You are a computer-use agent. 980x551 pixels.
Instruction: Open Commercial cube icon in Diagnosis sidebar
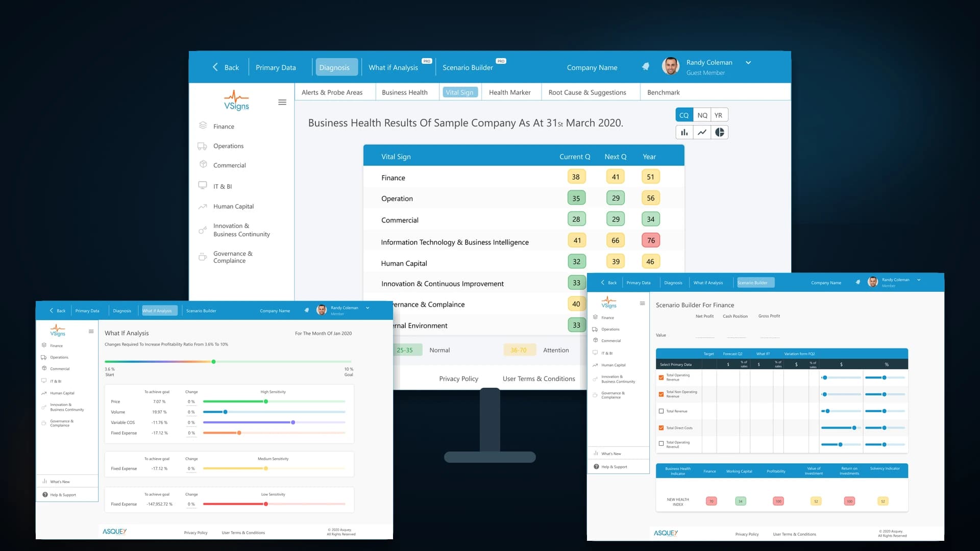[203, 164]
